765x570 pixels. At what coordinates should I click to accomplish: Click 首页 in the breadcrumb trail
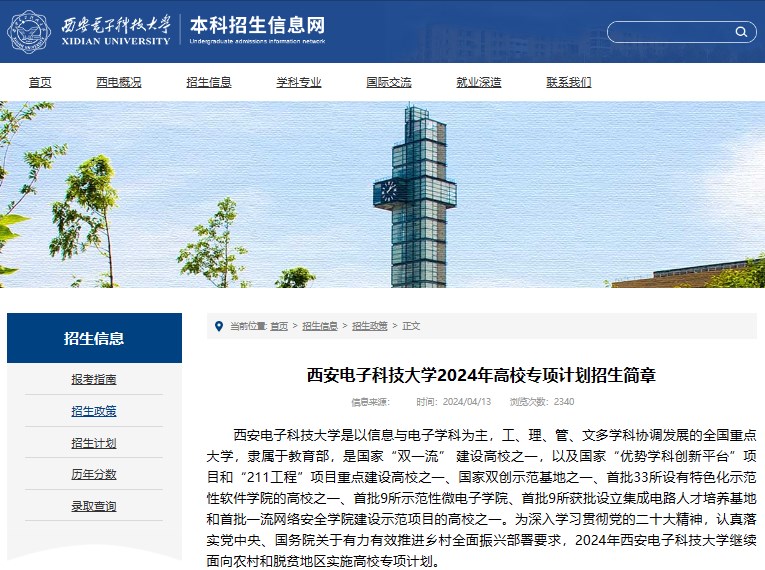[278, 326]
